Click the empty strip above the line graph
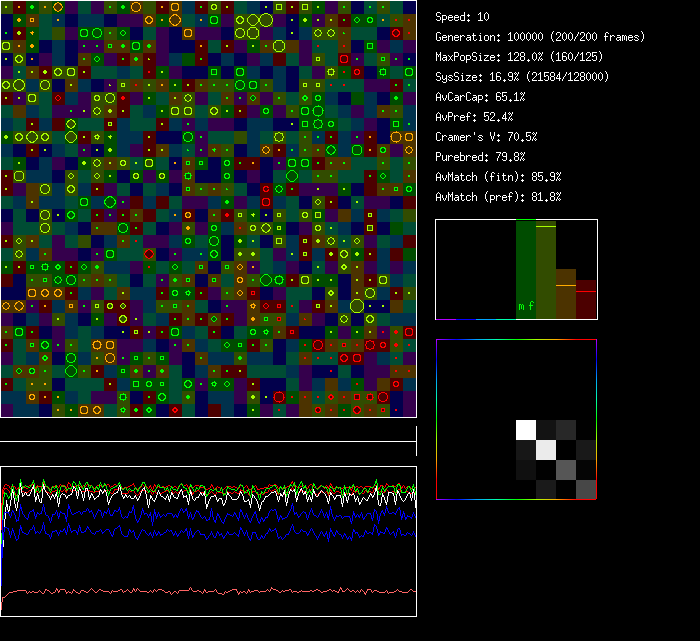This screenshot has width=700, height=641. click(x=208, y=430)
